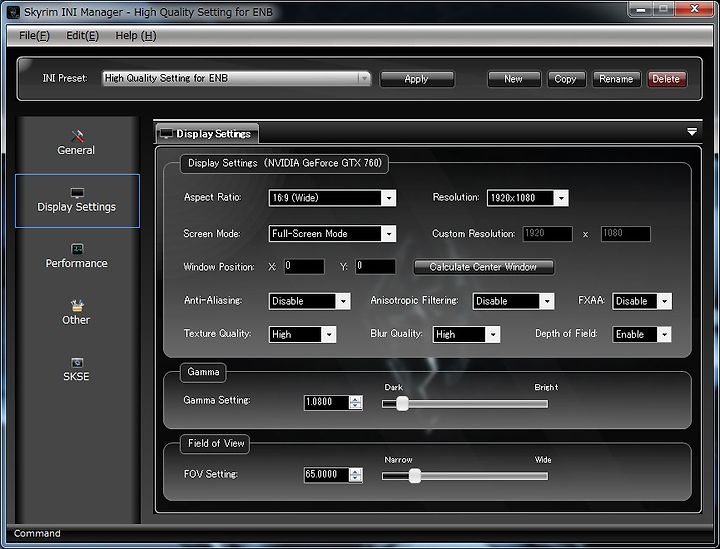Open the Depth of Field dropdown
The width and height of the screenshot is (720, 549).
coord(641,334)
